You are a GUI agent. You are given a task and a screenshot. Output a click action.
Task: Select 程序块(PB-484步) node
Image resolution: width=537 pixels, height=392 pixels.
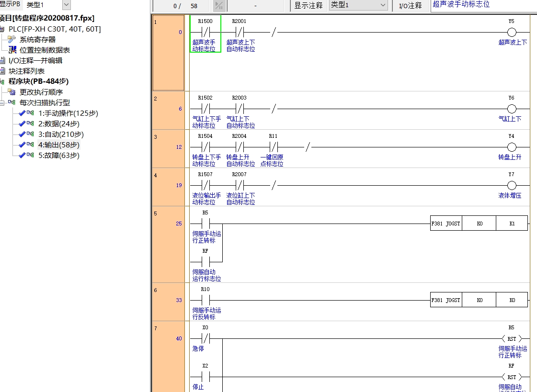coord(39,81)
